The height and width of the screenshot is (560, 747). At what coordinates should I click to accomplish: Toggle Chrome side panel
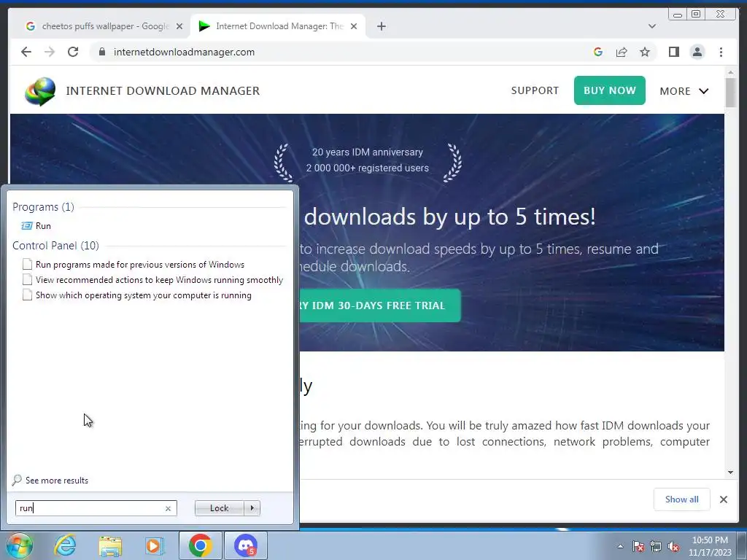pyautogui.click(x=673, y=52)
